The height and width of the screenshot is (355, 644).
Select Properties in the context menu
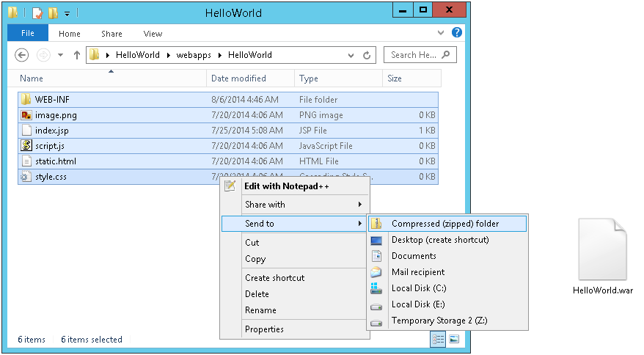click(264, 329)
